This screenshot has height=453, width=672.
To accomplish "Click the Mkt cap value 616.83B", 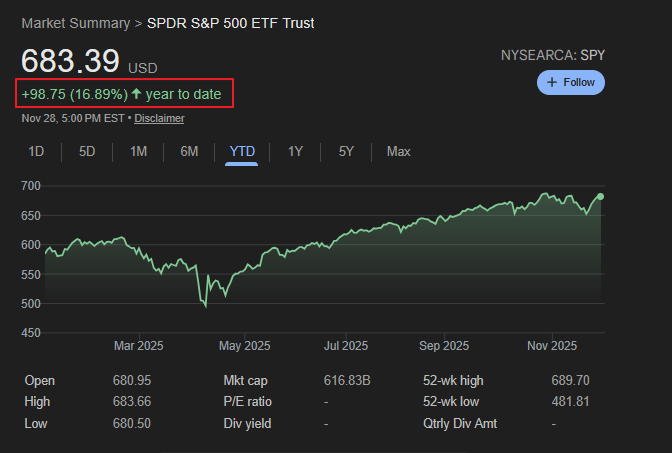I will coord(347,380).
